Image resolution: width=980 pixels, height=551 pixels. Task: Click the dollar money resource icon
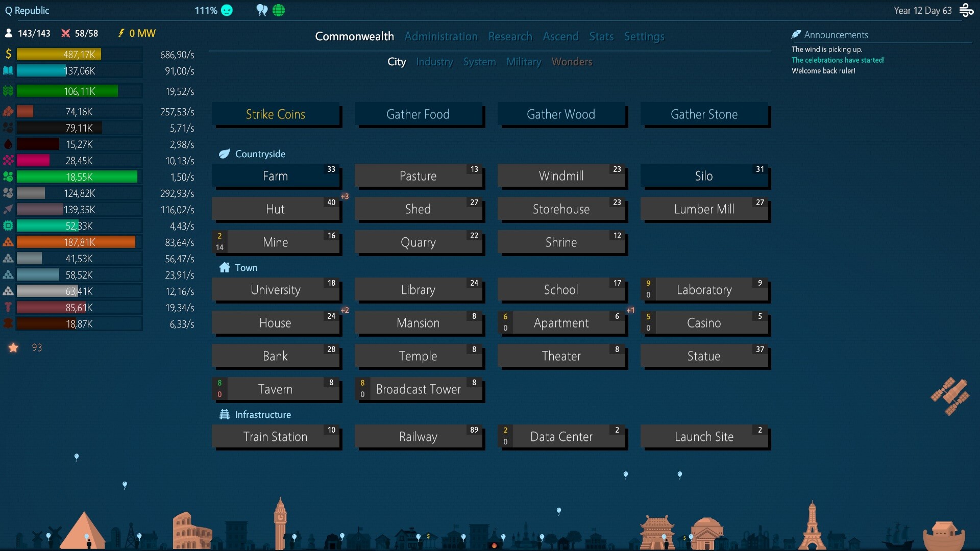pos(8,53)
